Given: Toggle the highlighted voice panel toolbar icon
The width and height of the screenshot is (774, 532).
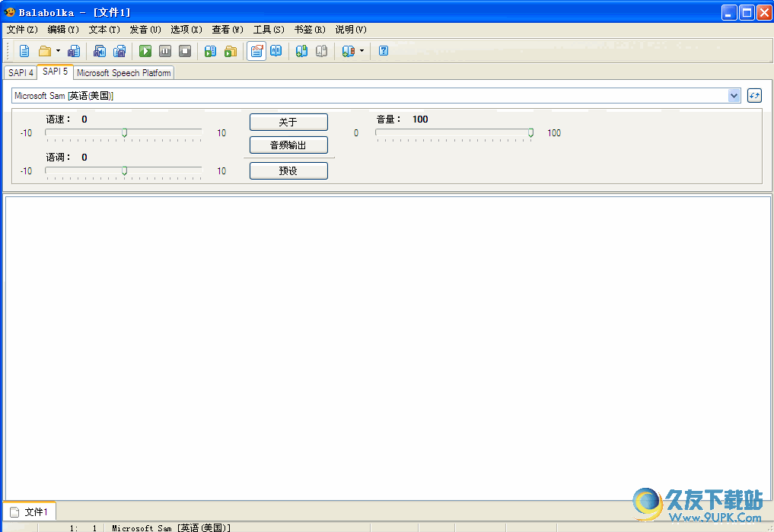Looking at the screenshot, I should (256, 51).
